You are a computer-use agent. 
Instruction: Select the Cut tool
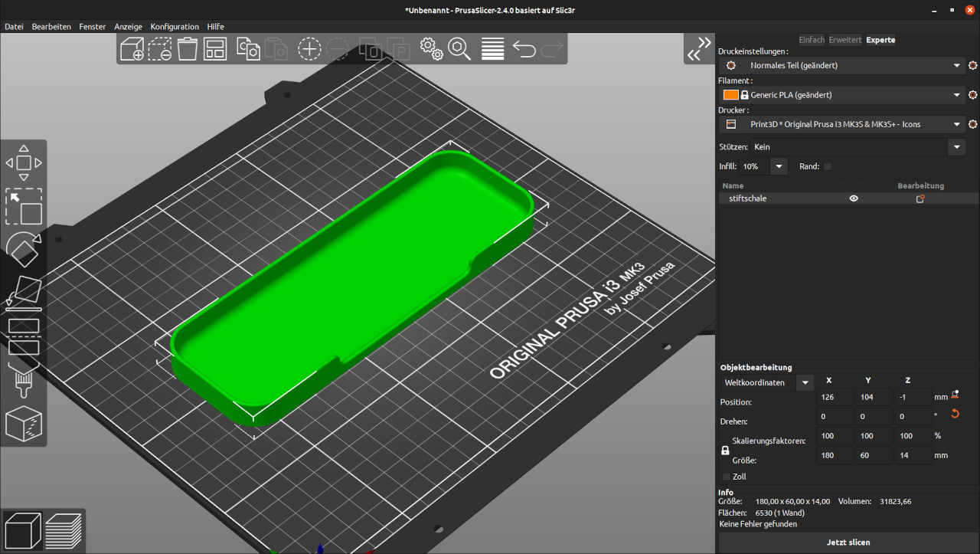click(x=24, y=336)
